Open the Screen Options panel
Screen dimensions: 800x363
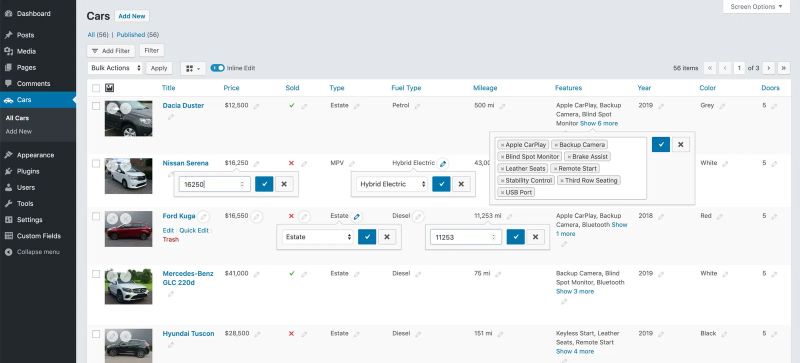click(x=756, y=7)
